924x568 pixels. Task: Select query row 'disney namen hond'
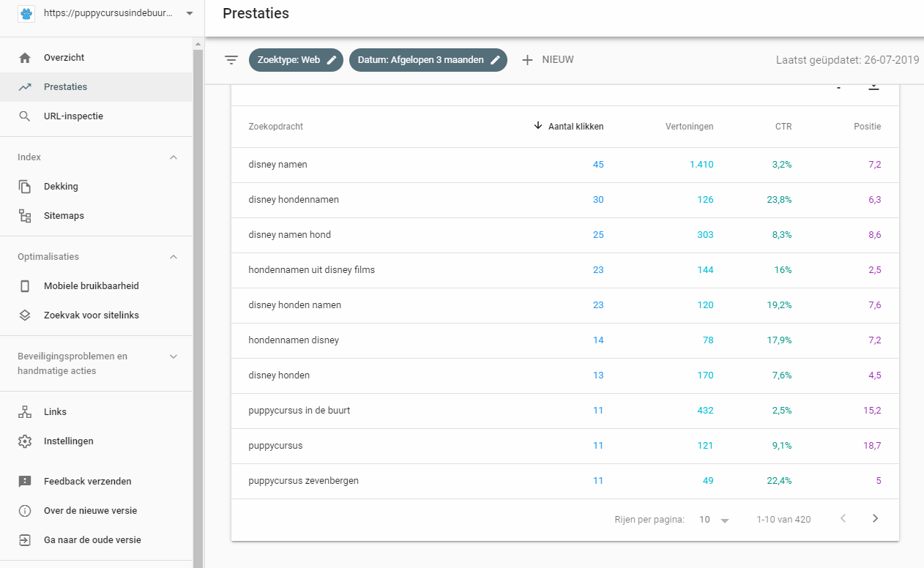565,235
